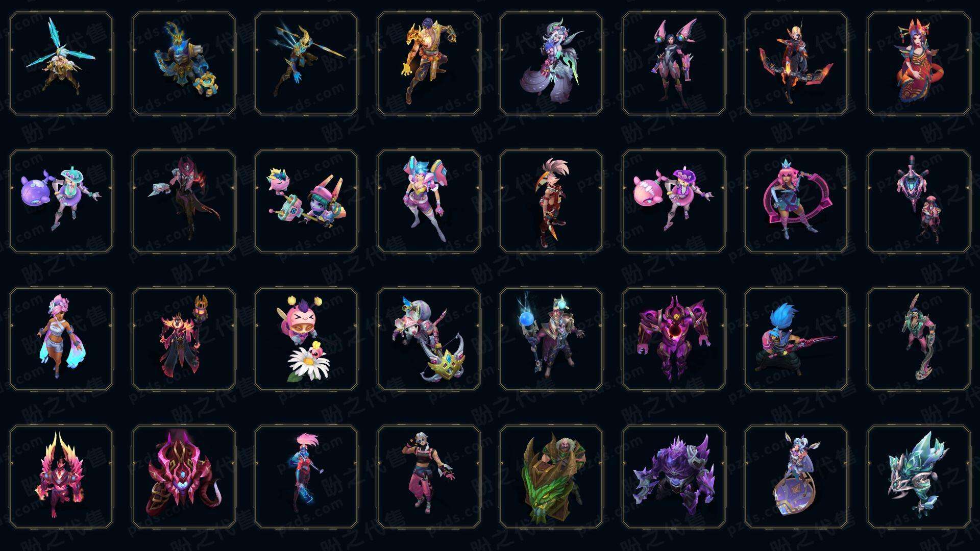Select the red archer with flaming crossbow

(x=796, y=64)
